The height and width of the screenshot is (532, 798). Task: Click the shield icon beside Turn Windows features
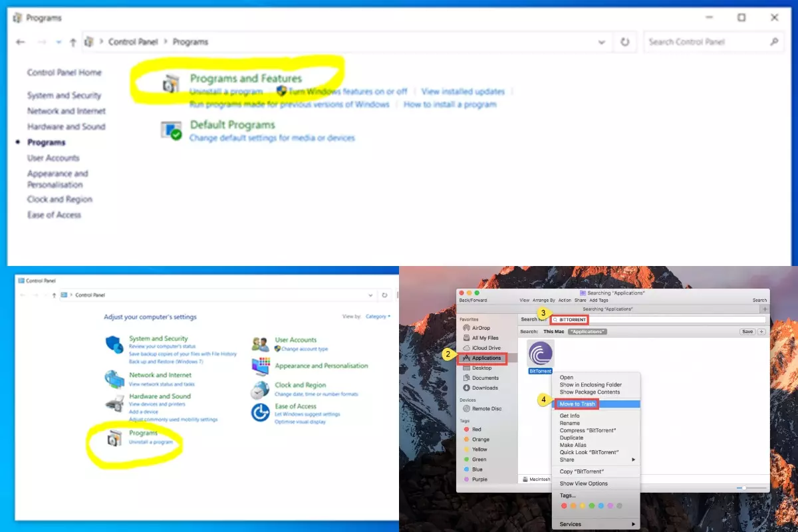[281, 92]
